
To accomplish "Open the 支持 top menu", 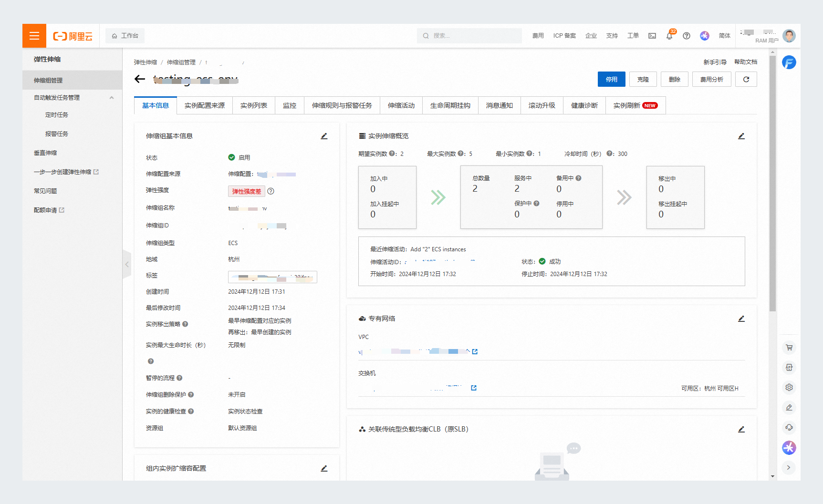I will click(612, 36).
